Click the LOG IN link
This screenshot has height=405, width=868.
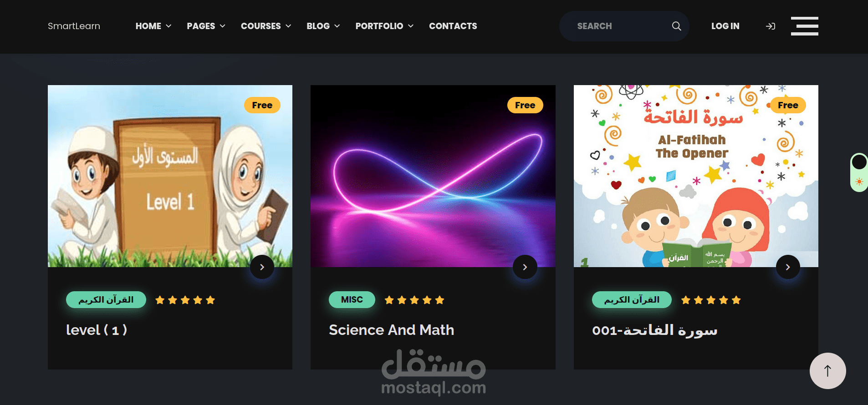(x=725, y=26)
